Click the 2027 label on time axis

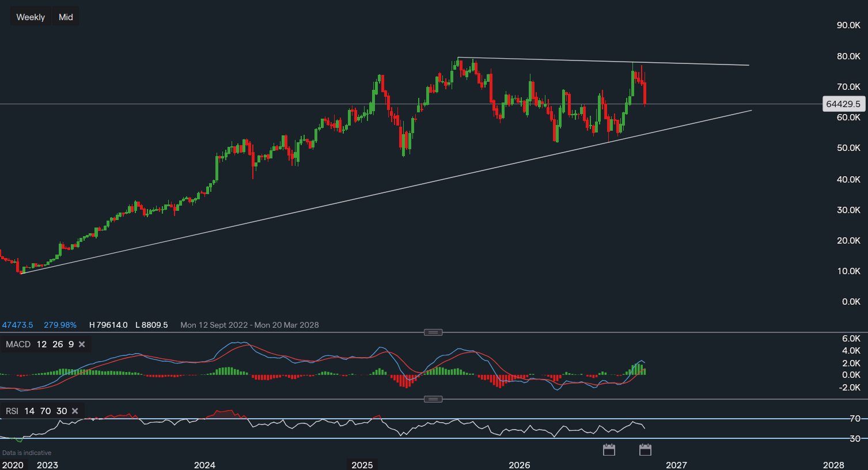tap(677, 465)
